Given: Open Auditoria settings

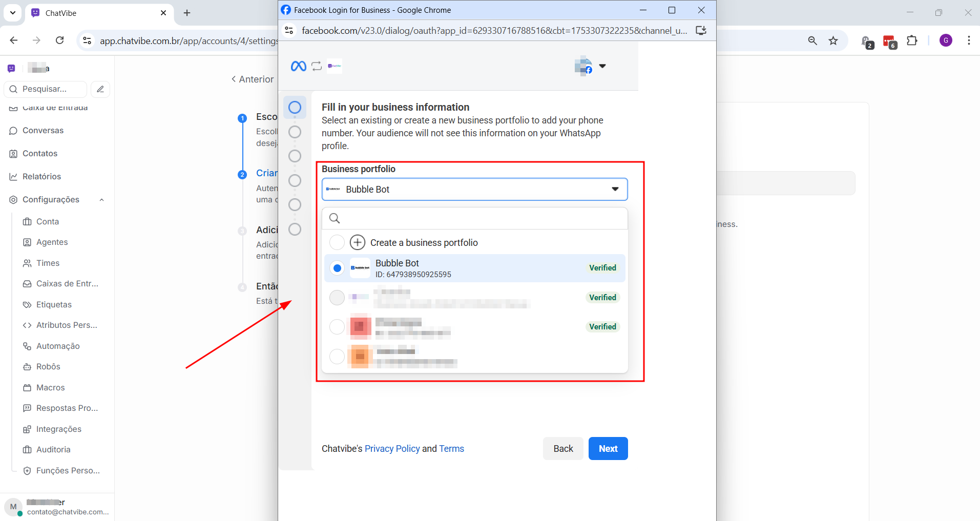Looking at the screenshot, I should click(53, 450).
